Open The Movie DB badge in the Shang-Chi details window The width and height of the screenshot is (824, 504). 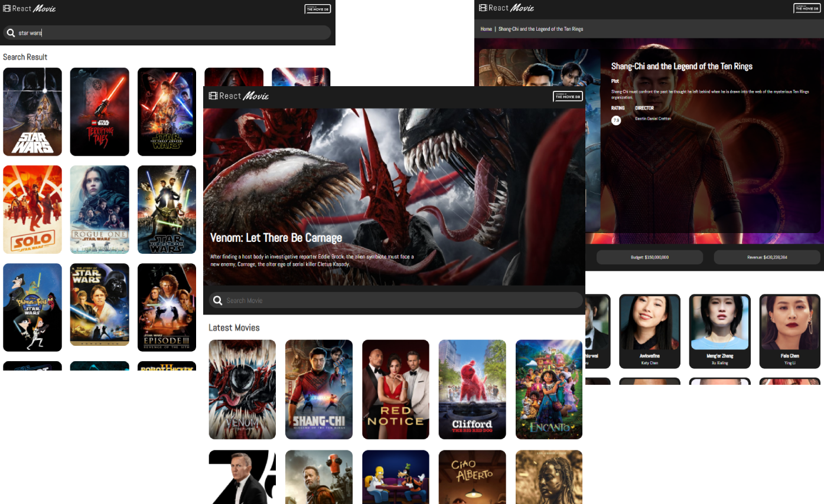806,8
